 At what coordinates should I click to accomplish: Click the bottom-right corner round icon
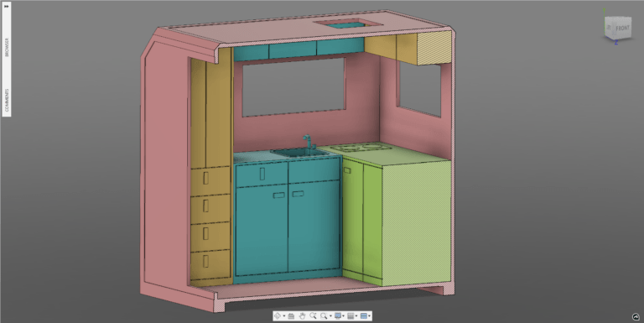pos(636,317)
